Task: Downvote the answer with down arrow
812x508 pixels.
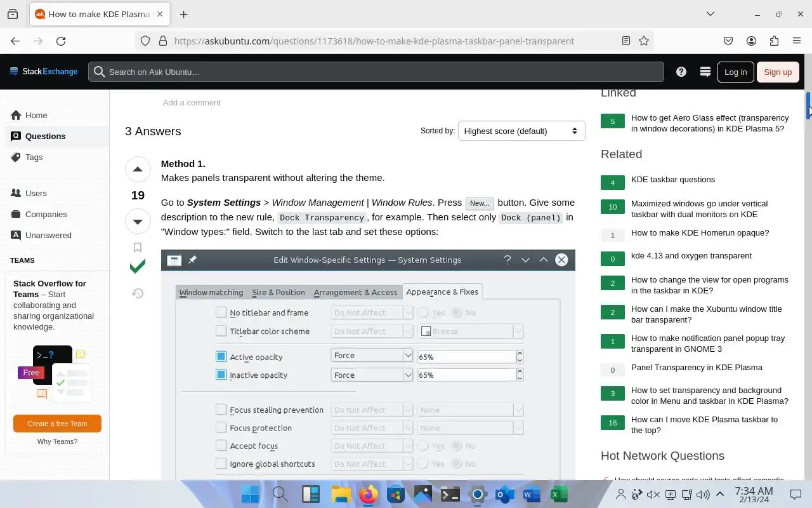Action: point(138,222)
